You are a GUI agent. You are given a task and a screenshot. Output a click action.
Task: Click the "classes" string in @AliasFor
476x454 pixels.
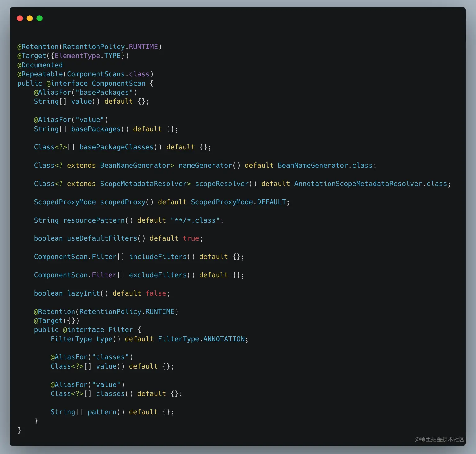pyautogui.click(x=110, y=357)
